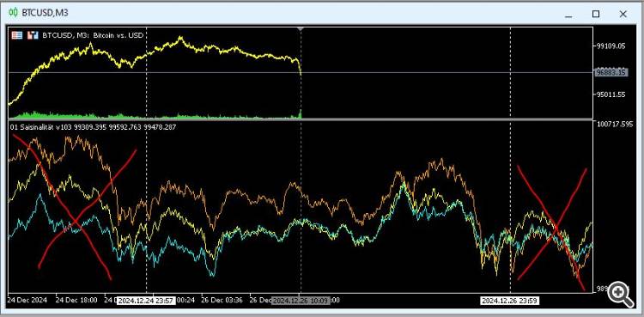Click the 2024.12.24 23:57 date label
This screenshot has height=317, width=644.
(147, 301)
